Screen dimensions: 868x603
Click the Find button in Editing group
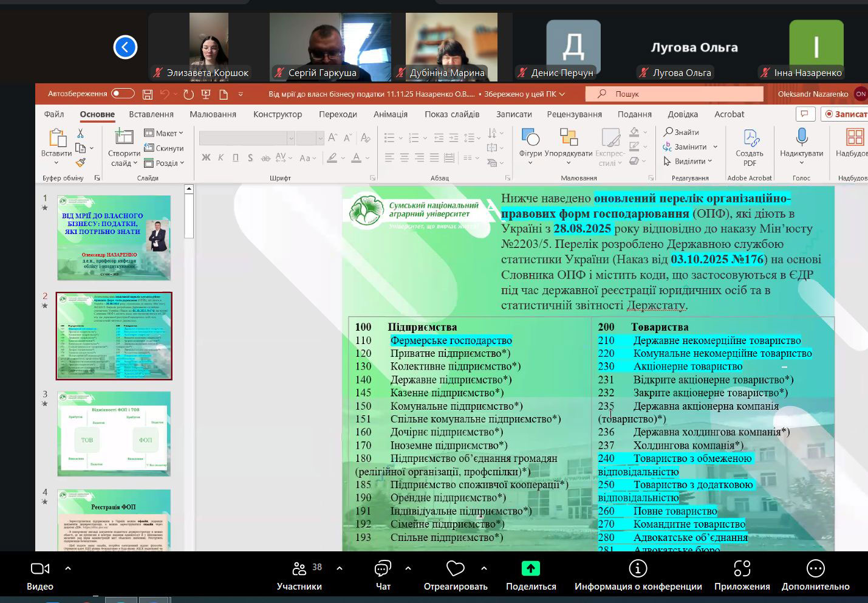681,132
